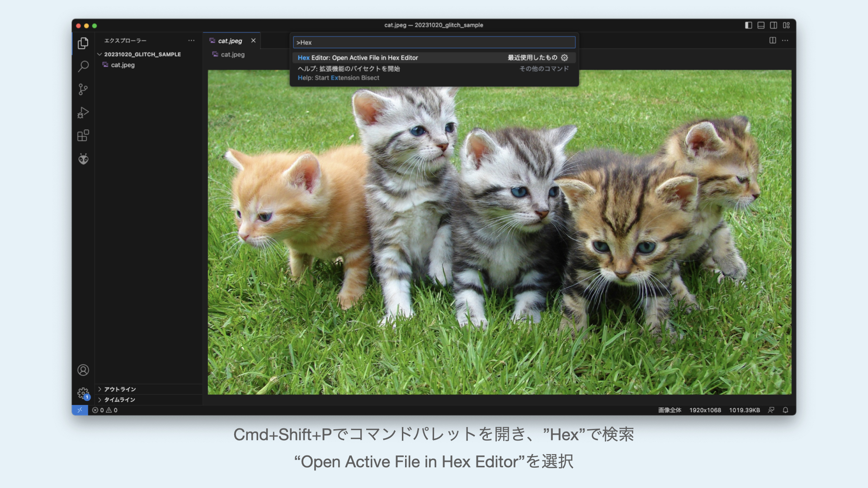The height and width of the screenshot is (488, 868).
Task: Expand the アウトライン section
Action: point(120,389)
